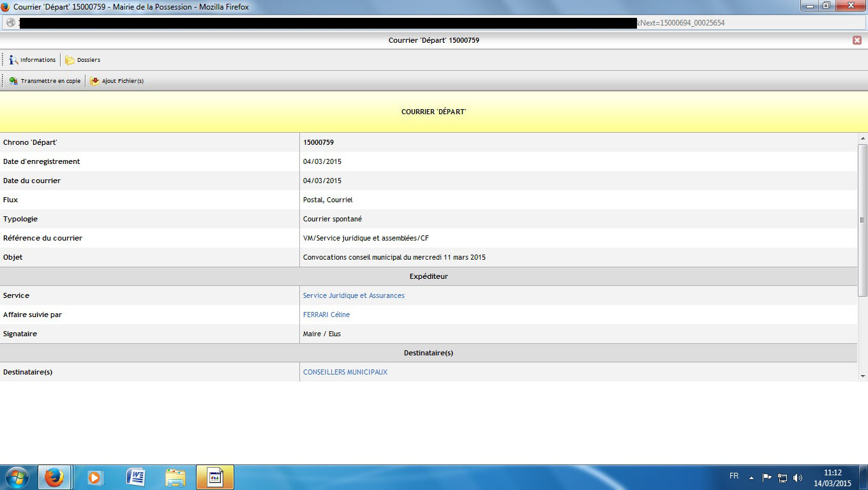Image resolution: width=868 pixels, height=490 pixels.
Task: Select Transmettre en copie
Action: click(45, 81)
